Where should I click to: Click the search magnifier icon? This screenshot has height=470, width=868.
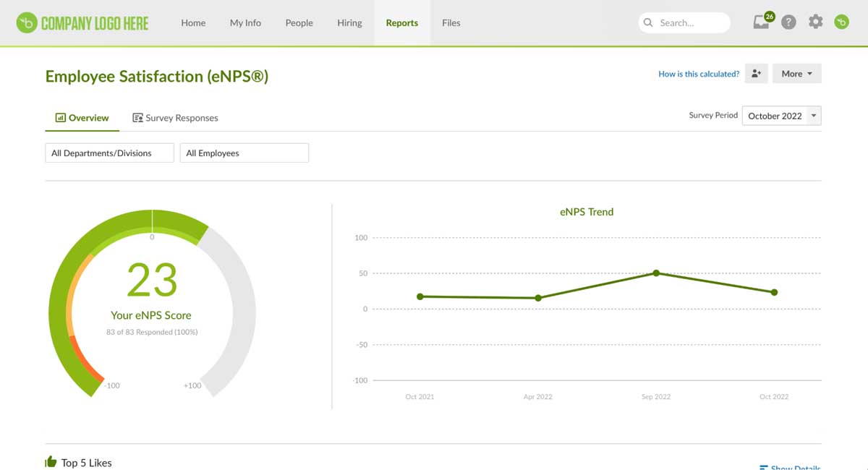(648, 22)
